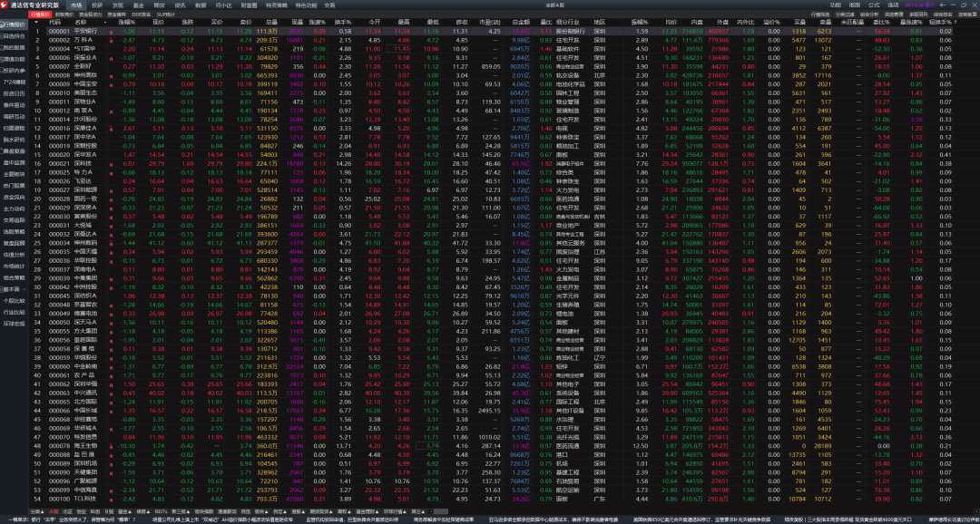The width and height of the screenshot is (980, 524).
Task: Open 自选持仓 in the left sidebar
Action: click(x=14, y=36)
